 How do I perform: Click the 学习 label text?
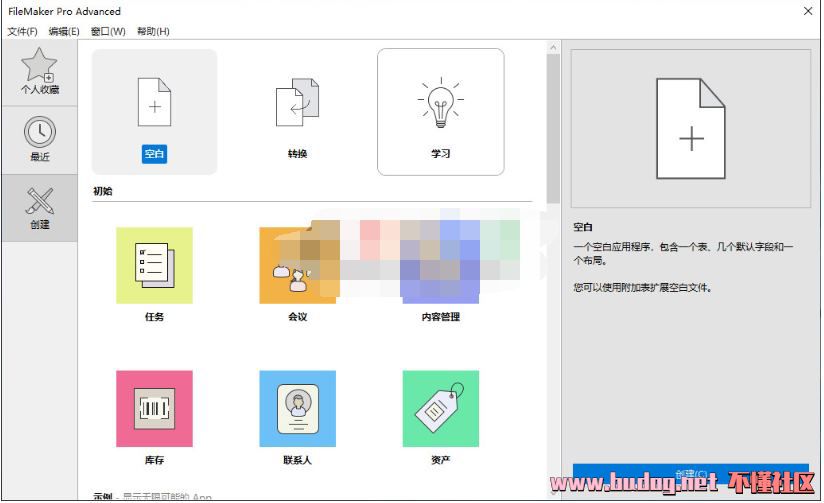pos(440,153)
